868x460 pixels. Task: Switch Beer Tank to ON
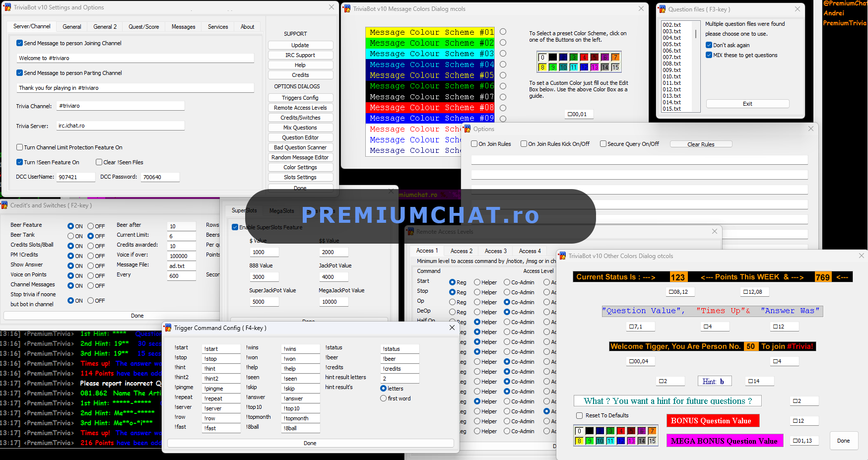pos(71,236)
